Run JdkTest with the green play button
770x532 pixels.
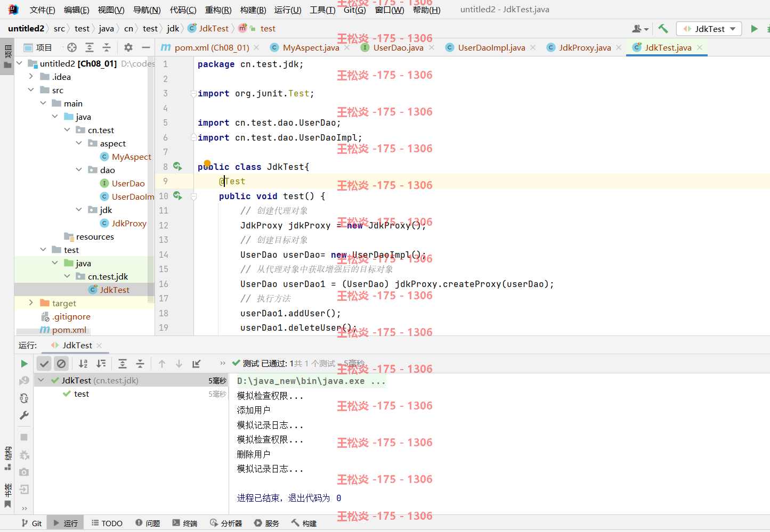pos(754,29)
